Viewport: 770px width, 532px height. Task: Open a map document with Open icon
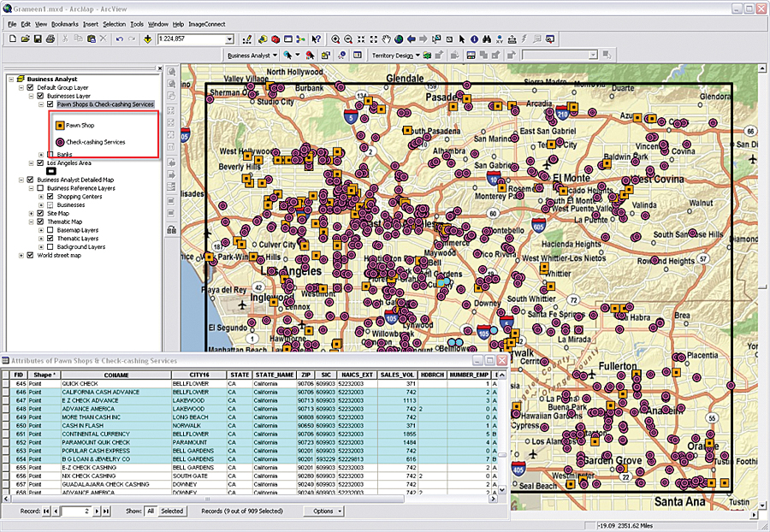click(25, 38)
